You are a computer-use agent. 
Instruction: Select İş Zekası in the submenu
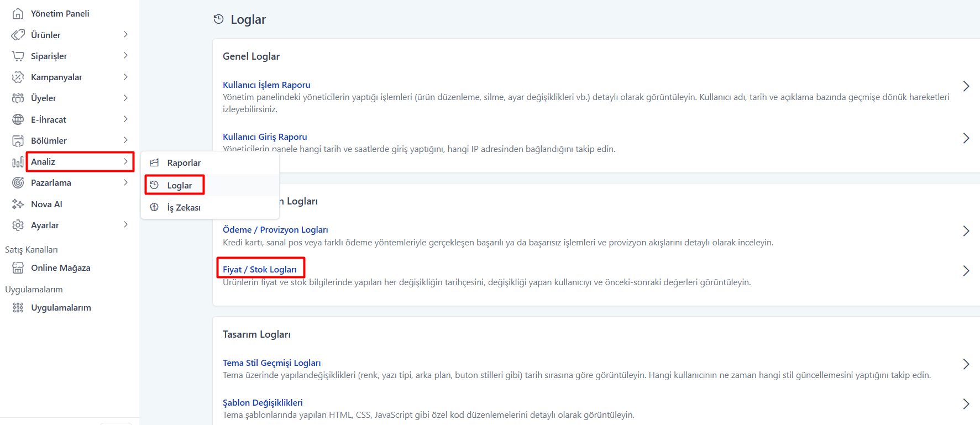pos(184,208)
